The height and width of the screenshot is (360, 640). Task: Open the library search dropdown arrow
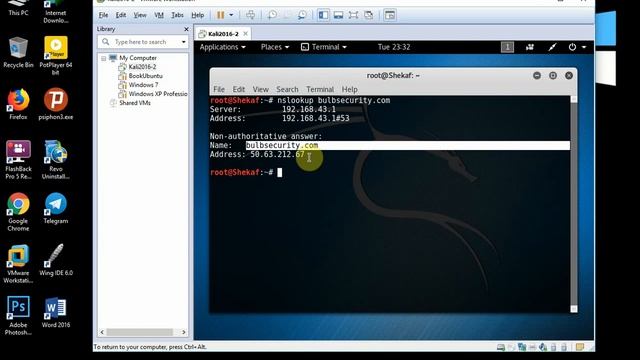[x=184, y=42]
